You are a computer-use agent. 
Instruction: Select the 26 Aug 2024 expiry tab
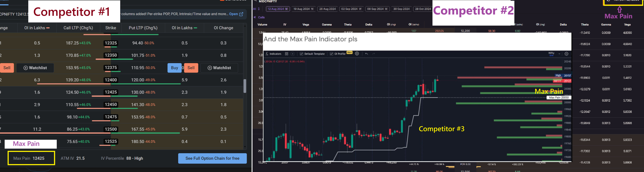[327, 9]
